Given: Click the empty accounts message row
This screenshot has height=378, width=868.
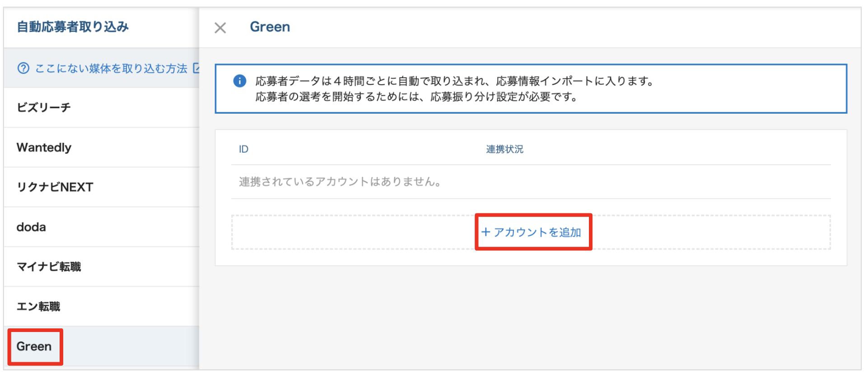Looking at the screenshot, I should point(340,182).
